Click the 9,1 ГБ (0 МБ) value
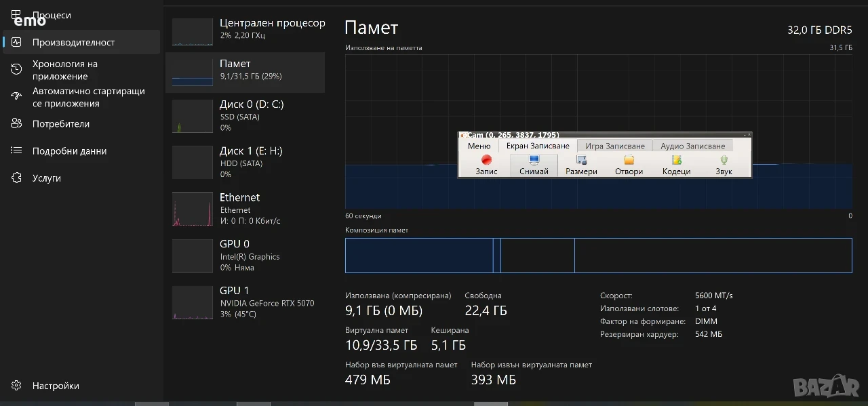This screenshot has height=406, width=868. [383, 311]
